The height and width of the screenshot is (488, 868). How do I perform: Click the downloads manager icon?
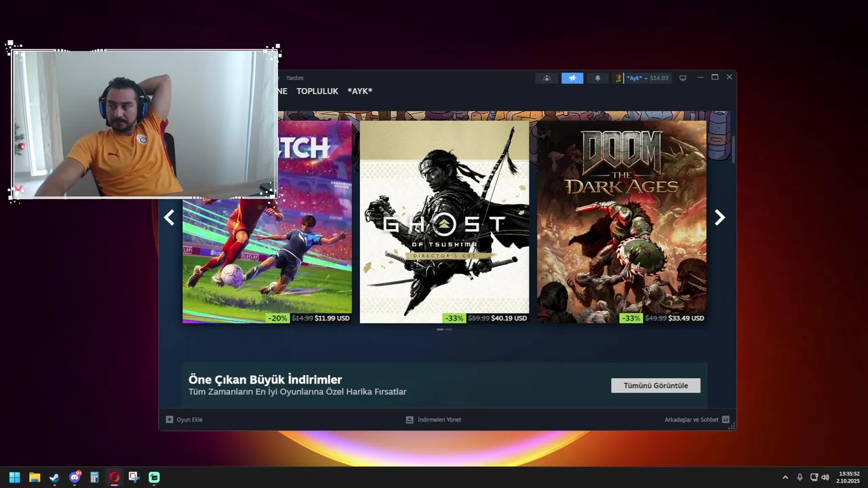tap(410, 420)
